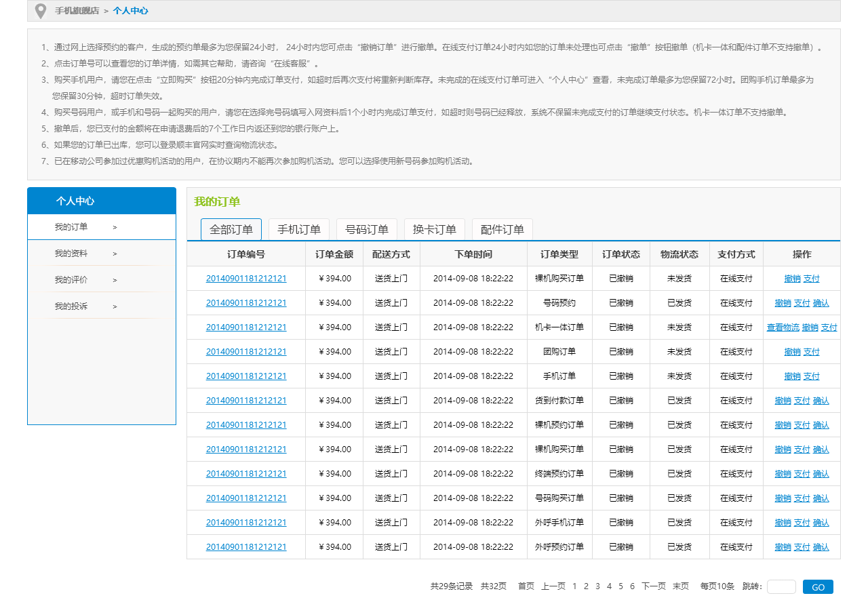Click 支付 on the 号码预约 row

pos(802,303)
